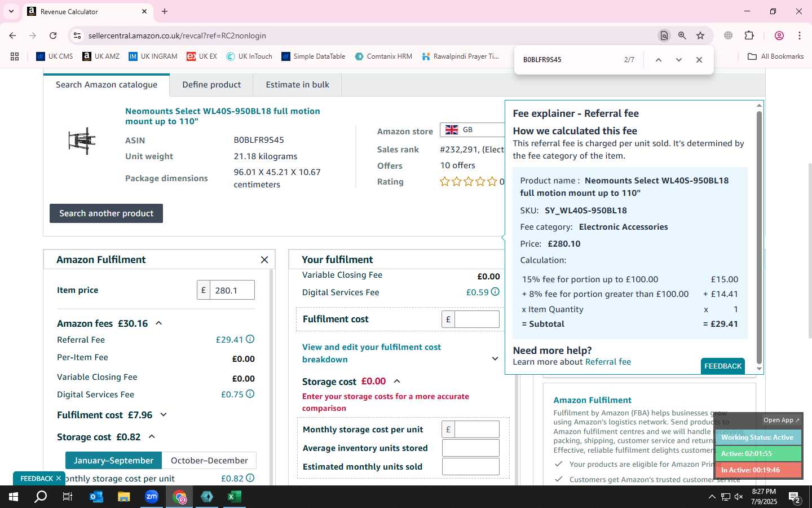Click FEEDBACK button in fee explainer
Viewport: 812px width, 508px height.
point(723,366)
